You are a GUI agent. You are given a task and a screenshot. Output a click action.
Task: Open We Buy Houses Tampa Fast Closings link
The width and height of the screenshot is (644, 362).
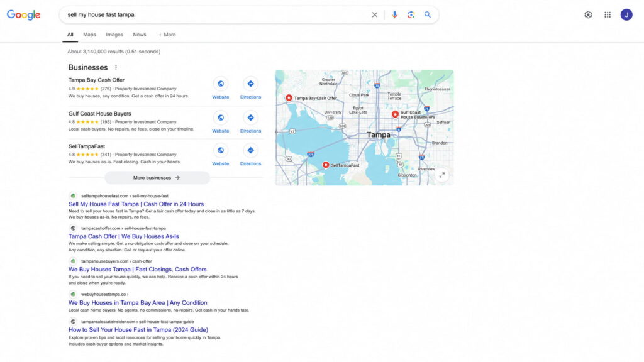(x=137, y=270)
